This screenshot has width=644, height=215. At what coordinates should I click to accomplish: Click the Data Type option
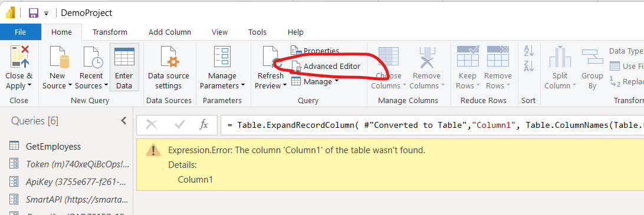tap(626, 51)
